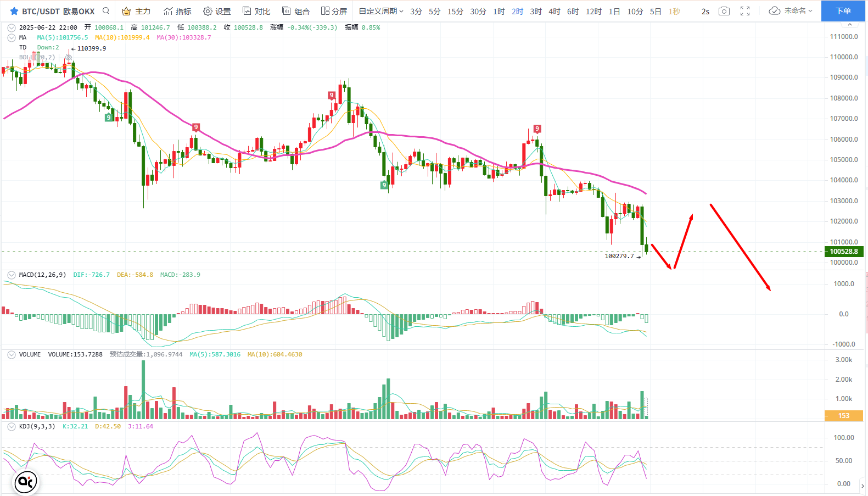This screenshot has width=868, height=496.
Task: Switch to 5日 timeframe
Action: tap(656, 11)
